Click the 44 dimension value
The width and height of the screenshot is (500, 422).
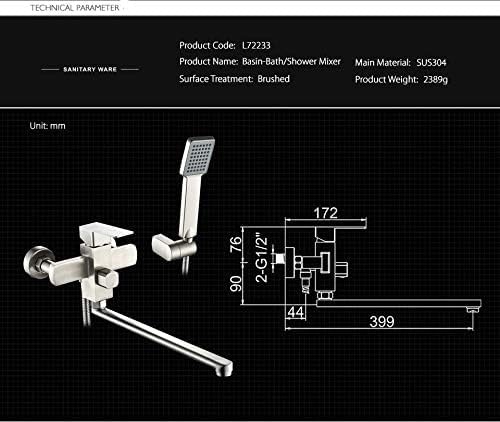(x=296, y=312)
